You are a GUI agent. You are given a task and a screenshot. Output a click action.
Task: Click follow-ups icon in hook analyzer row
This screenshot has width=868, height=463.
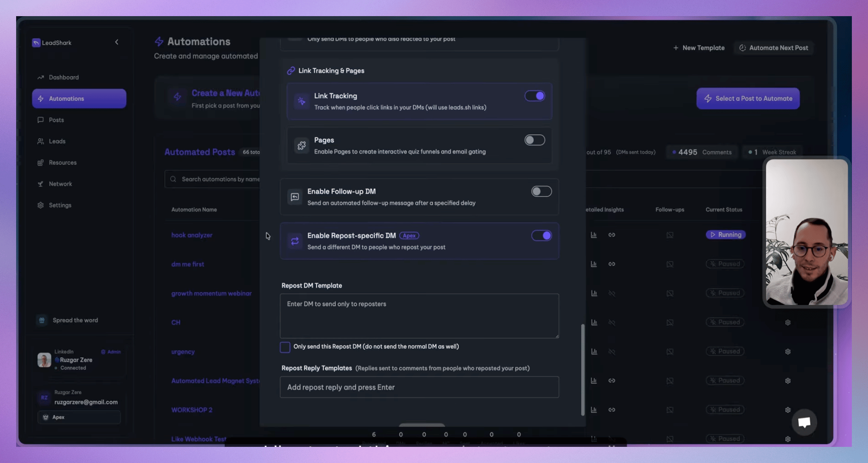point(670,235)
